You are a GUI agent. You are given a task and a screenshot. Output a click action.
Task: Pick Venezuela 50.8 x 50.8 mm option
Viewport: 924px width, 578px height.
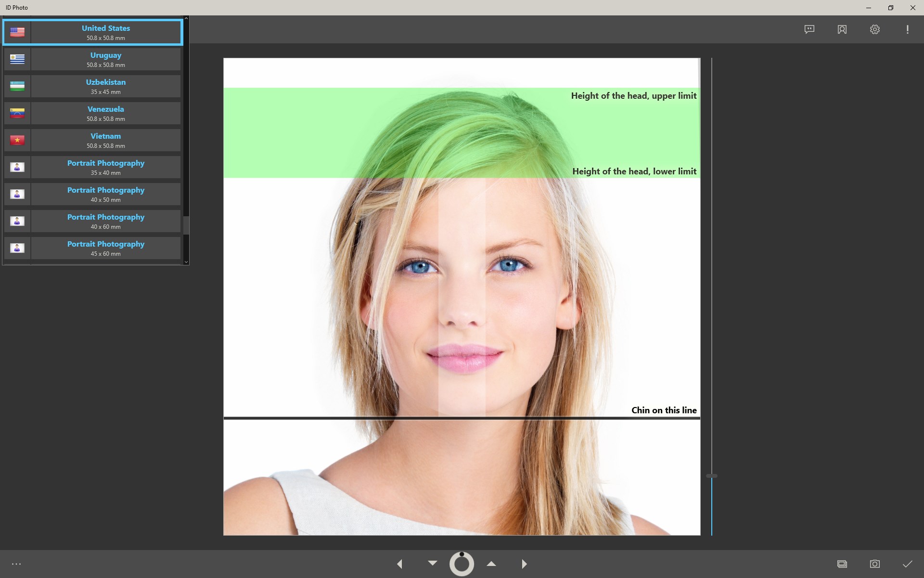(x=105, y=113)
